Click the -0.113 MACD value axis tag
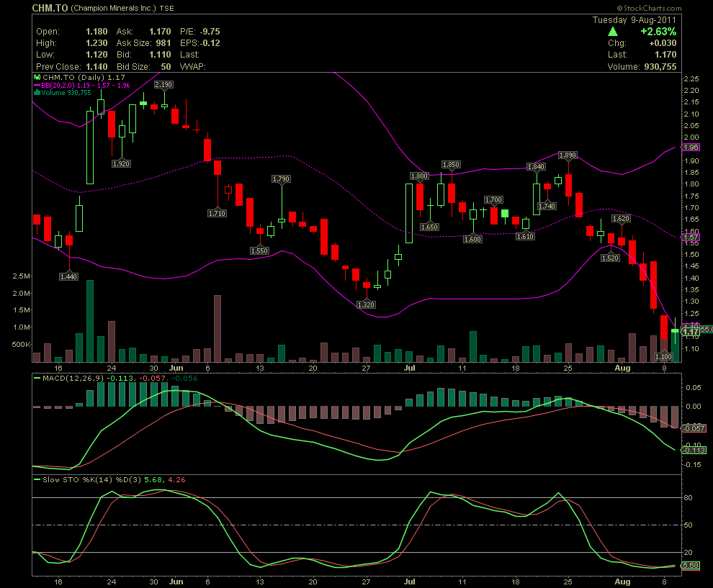 [x=694, y=451]
